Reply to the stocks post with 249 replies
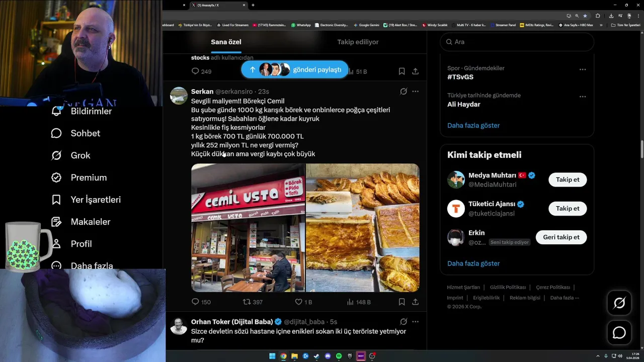This screenshot has height=362, width=644. coord(201,71)
